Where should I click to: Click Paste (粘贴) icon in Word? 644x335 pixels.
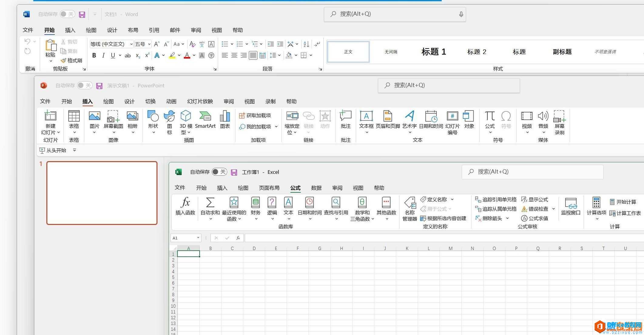(x=51, y=46)
